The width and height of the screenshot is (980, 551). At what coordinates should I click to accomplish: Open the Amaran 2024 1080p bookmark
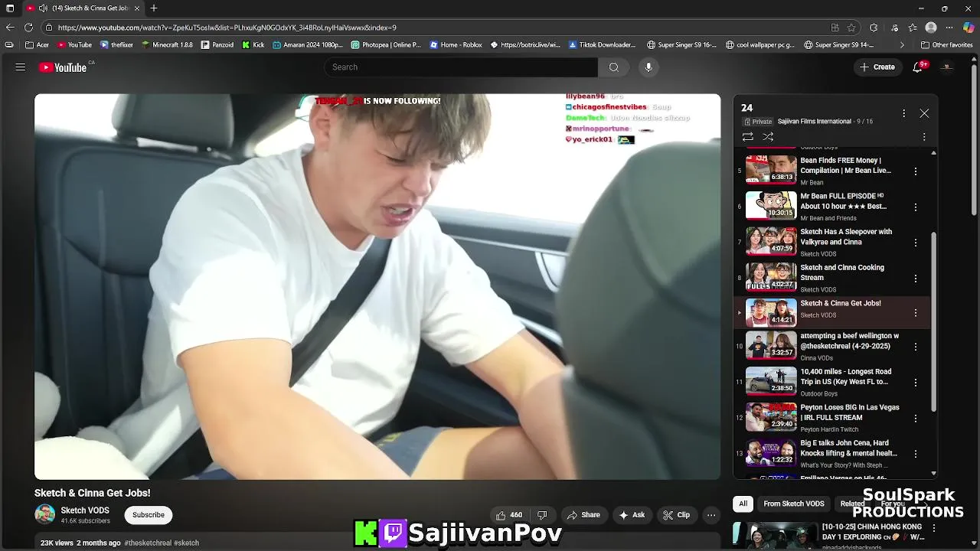308,45
